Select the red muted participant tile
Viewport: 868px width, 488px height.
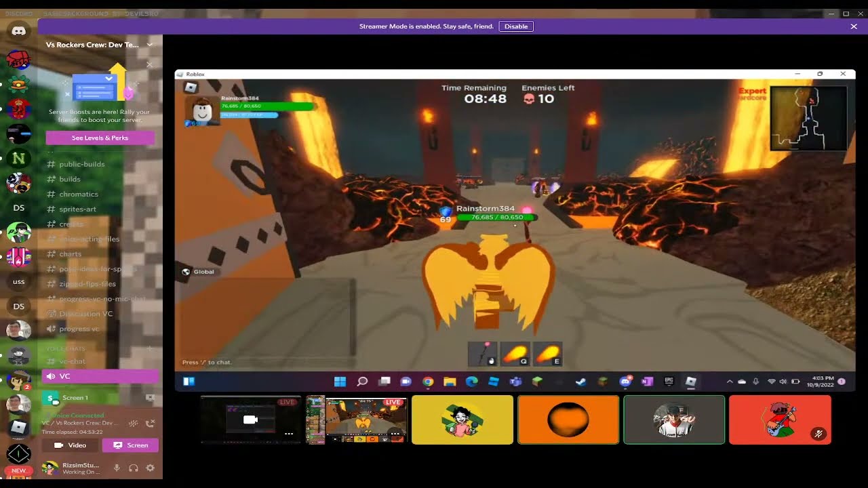[780, 420]
